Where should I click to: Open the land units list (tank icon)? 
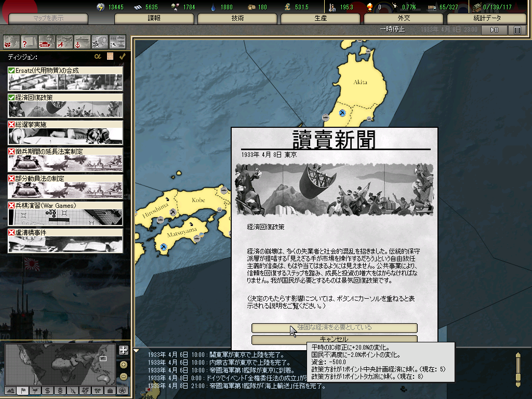(47, 42)
